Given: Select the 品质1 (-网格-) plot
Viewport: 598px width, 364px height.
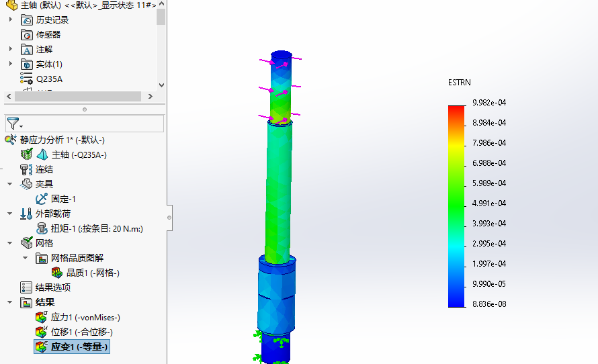Looking at the screenshot, I should 93,273.
